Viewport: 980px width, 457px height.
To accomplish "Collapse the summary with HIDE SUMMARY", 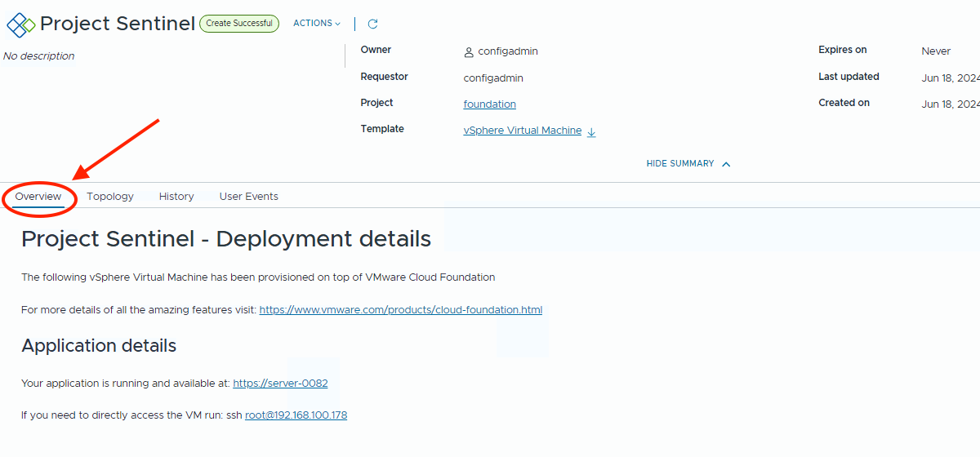I will tap(688, 164).
